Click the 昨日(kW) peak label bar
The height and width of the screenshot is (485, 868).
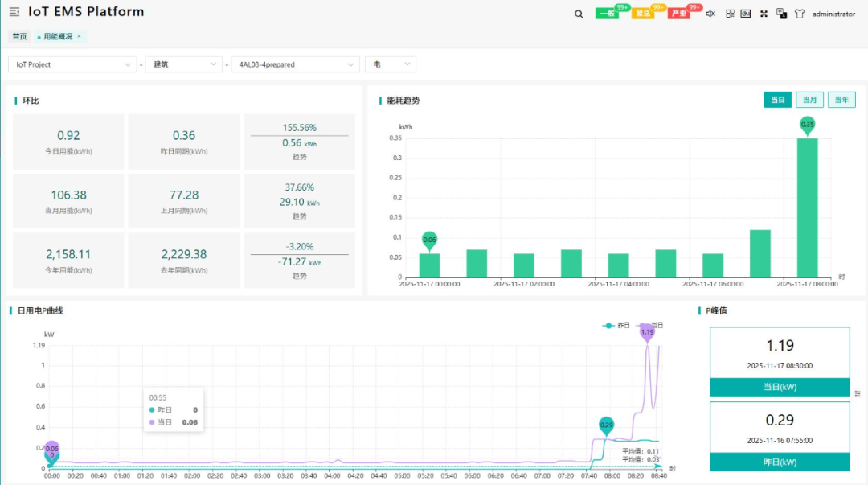(x=780, y=462)
